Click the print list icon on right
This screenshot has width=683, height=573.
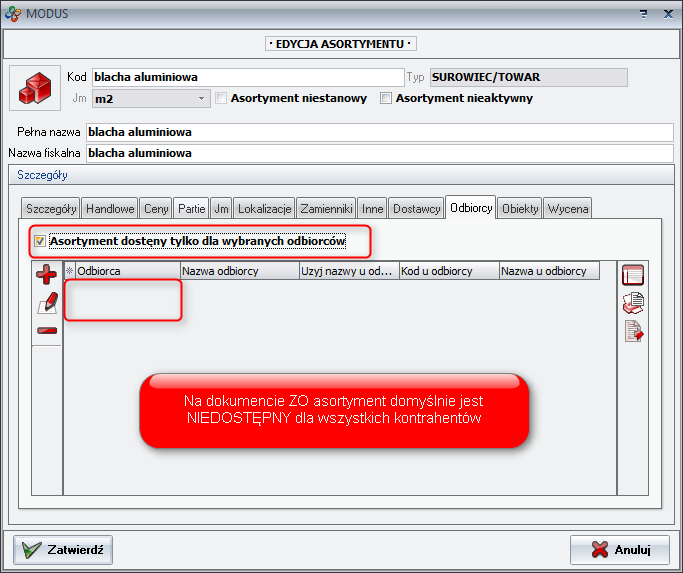coord(633,303)
